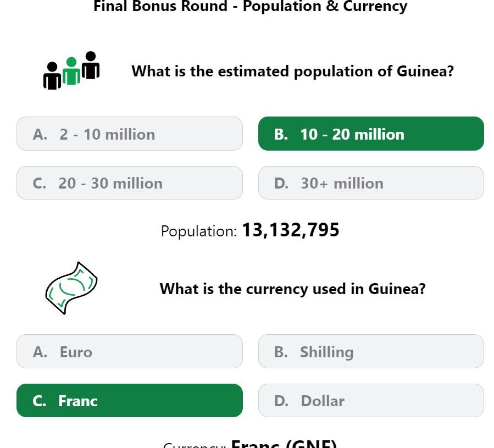Click the letter C label beside Franc
The image size is (494, 448).
pos(39,401)
